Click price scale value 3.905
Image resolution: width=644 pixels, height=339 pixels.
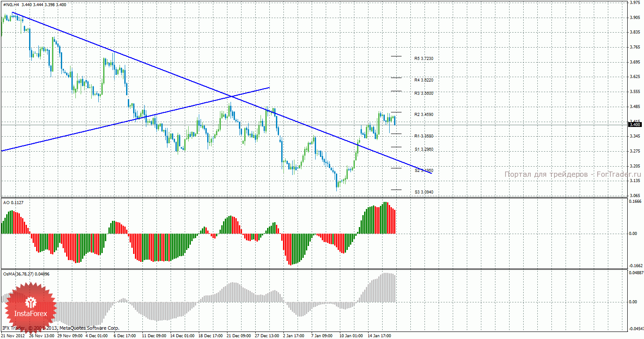(x=635, y=18)
